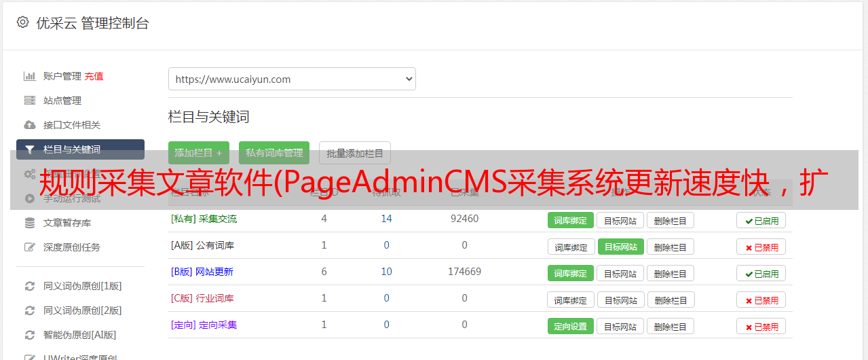Open 智能伪原创[AI版] in the sidebar
This screenshot has width=868, height=360.
(x=80, y=335)
